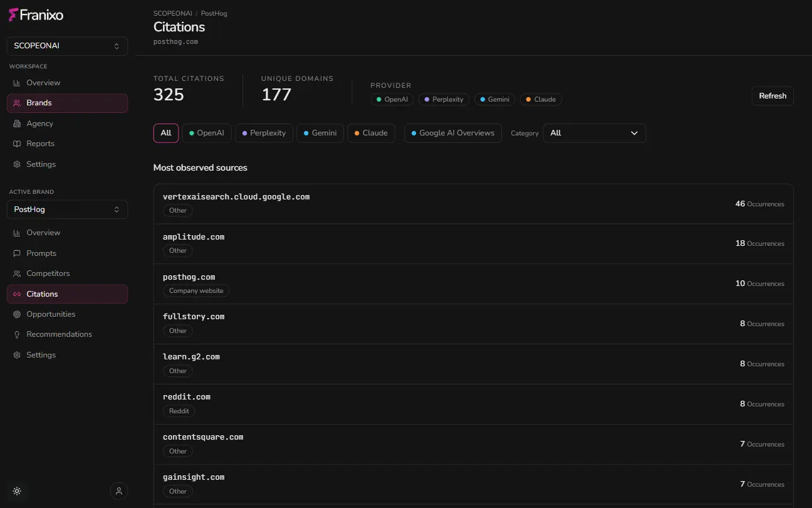This screenshot has width=812, height=508.
Task: Click the 10 Occurrences count
Action: 759,283
